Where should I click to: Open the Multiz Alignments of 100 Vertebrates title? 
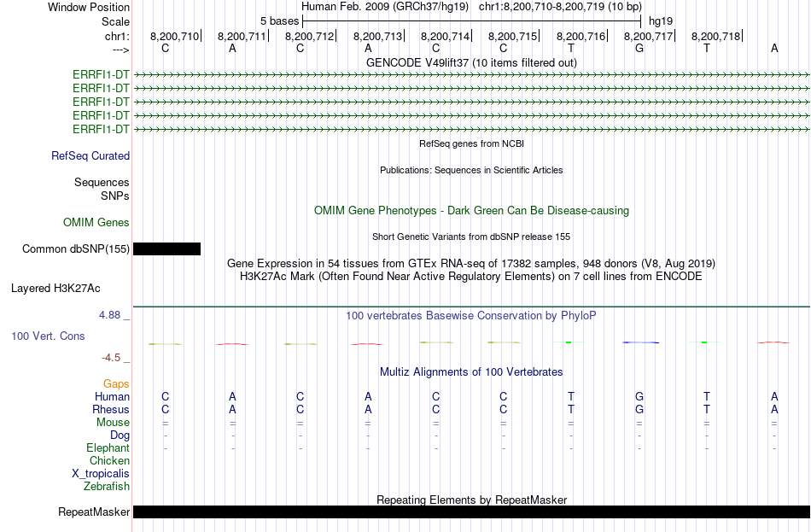point(471,372)
